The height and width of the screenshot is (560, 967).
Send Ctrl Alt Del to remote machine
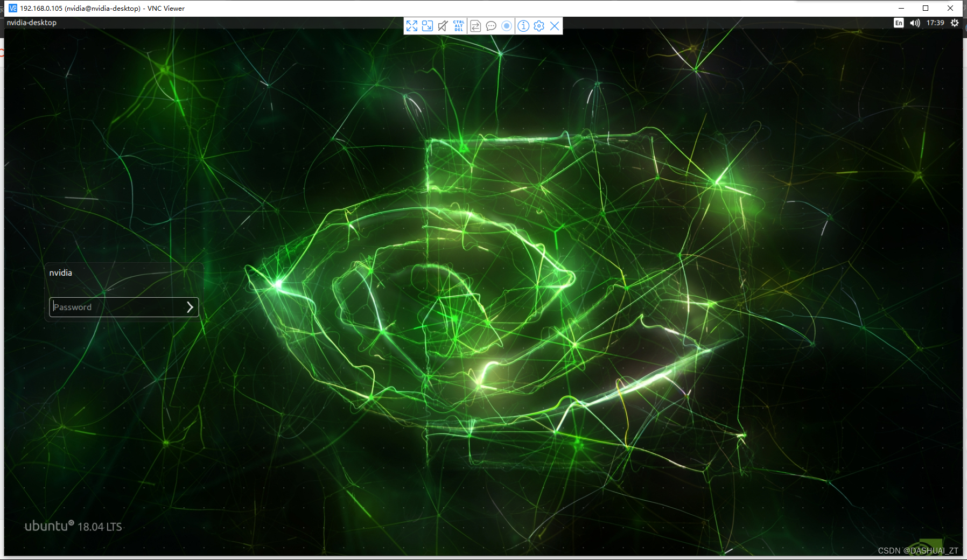tap(459, 26)
